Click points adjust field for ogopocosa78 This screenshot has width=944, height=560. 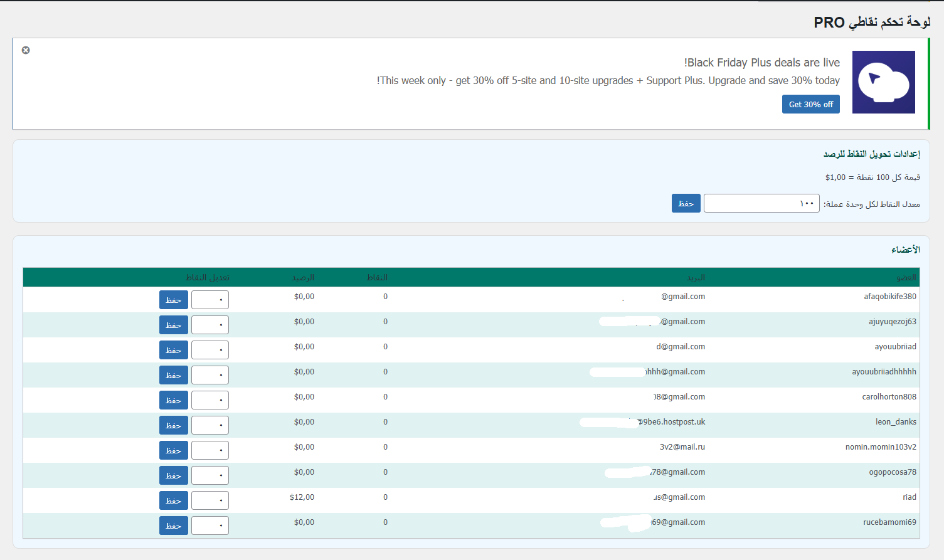point(209,475)
